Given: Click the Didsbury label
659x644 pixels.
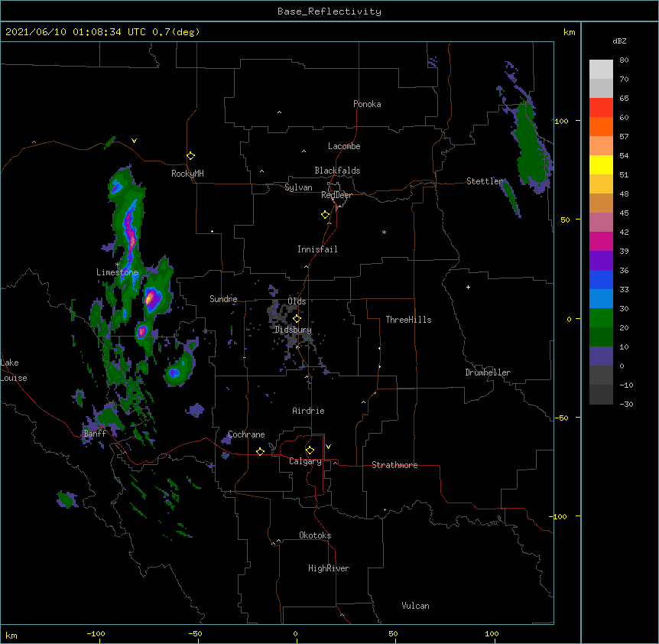Looking at the screenshot, I should click(x=294, y=330).
